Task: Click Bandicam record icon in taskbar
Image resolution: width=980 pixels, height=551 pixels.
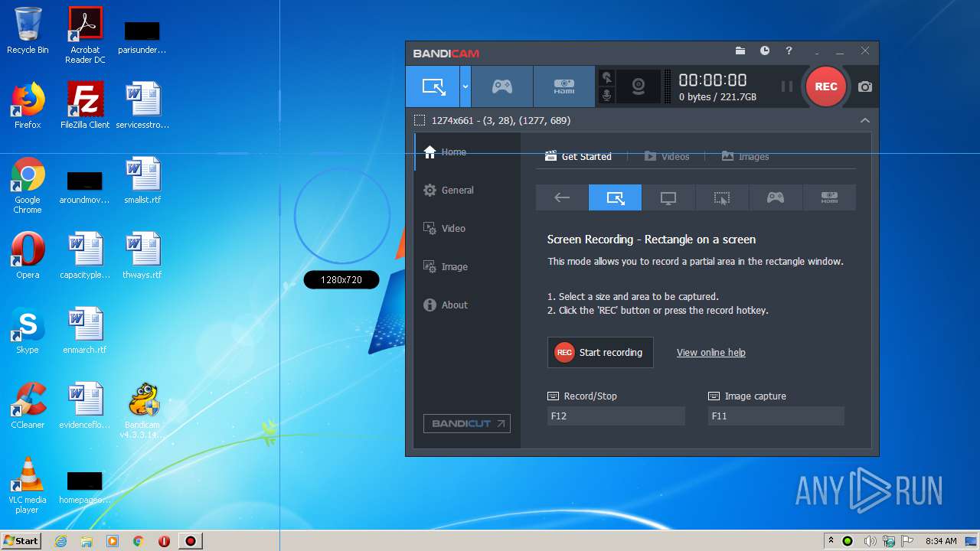Action: click(190, 541)
